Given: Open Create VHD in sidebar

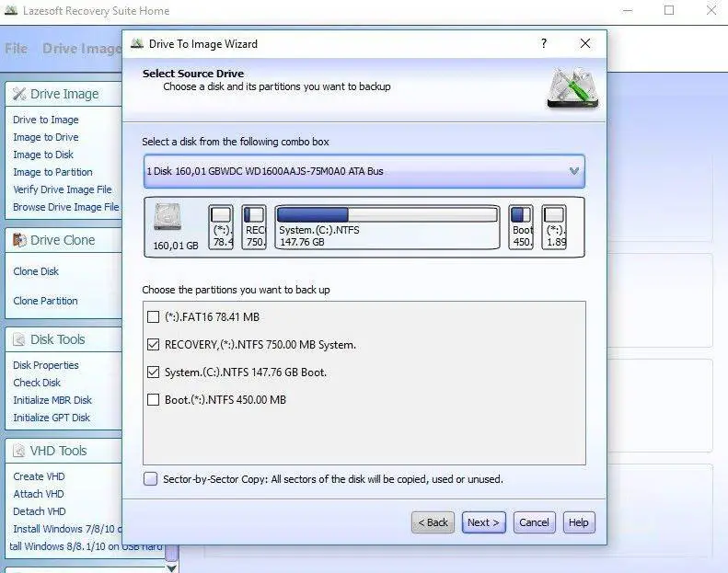Looking at the screenshot, I should tap(39, 476).
